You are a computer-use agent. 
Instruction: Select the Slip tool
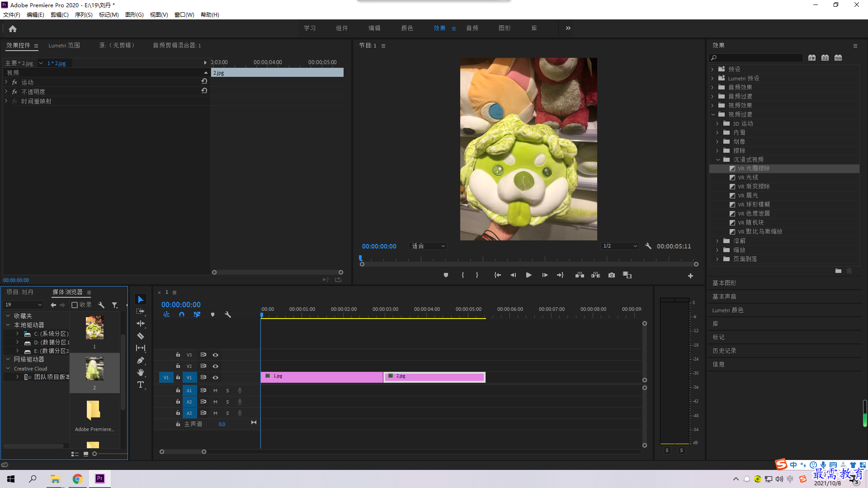pyautogui.click(x=141, y=348)
